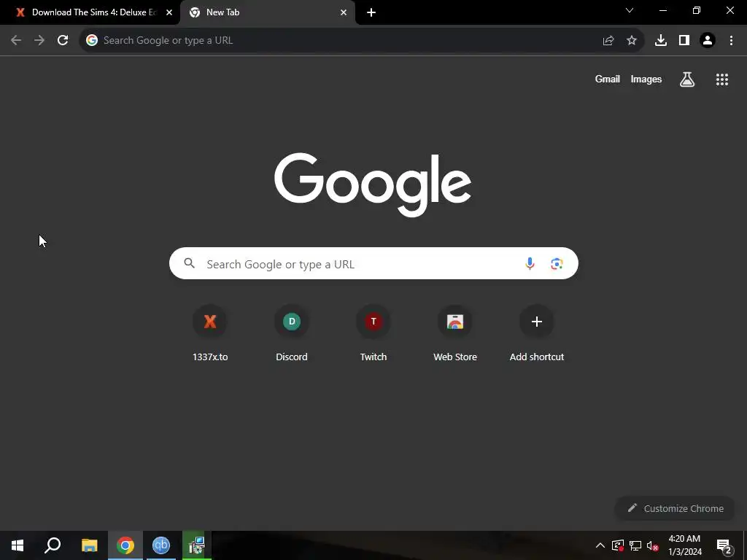Open the installer app in taskbar

(196, 545)
